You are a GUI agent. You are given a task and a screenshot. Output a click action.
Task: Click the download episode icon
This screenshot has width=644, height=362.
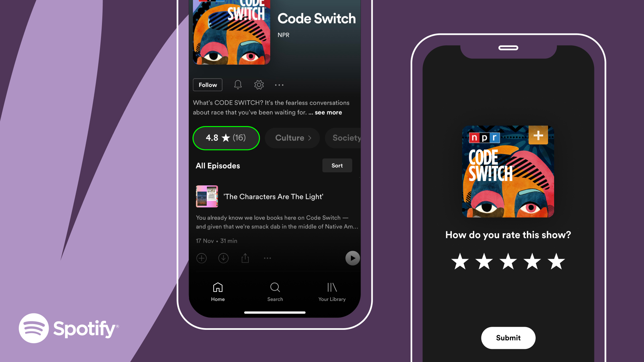point(223,258)
